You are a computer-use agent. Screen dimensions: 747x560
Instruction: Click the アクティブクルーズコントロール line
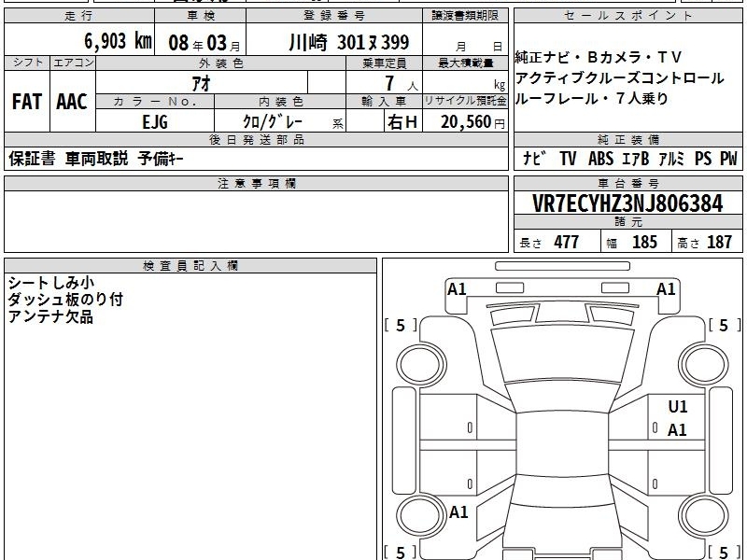619,78
